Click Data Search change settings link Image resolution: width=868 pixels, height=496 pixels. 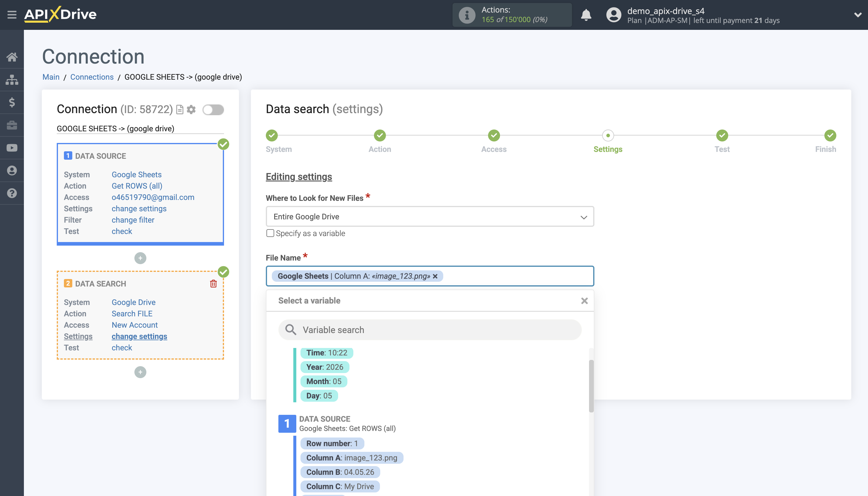[x=139, y=336]
